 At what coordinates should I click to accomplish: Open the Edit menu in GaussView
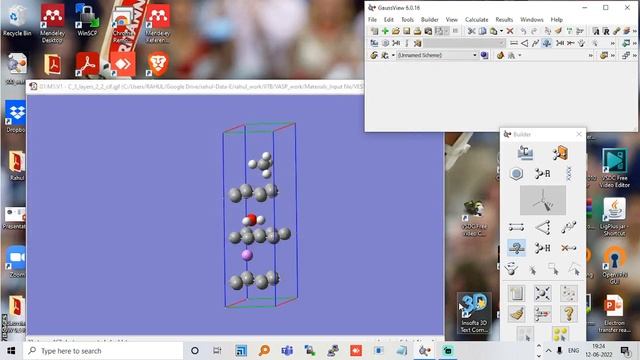click(x=389, y=20)
